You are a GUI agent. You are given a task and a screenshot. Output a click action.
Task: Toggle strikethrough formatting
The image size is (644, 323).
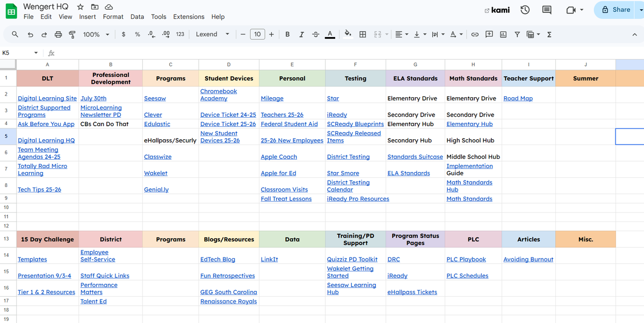pos(315,34)
